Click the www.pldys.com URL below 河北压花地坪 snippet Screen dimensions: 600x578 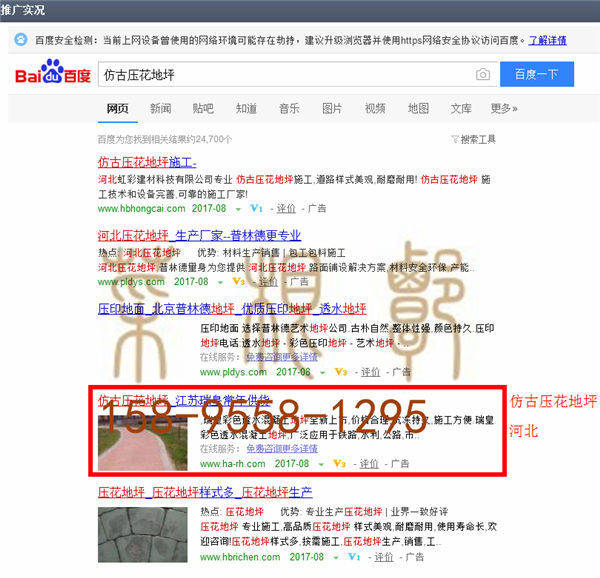pos(131,282)
